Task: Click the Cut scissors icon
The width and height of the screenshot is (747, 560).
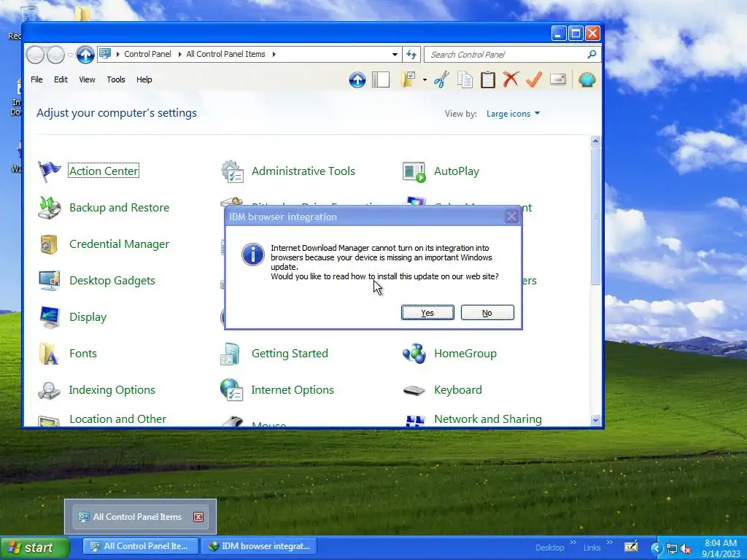Action: click(x=441, y=79)
